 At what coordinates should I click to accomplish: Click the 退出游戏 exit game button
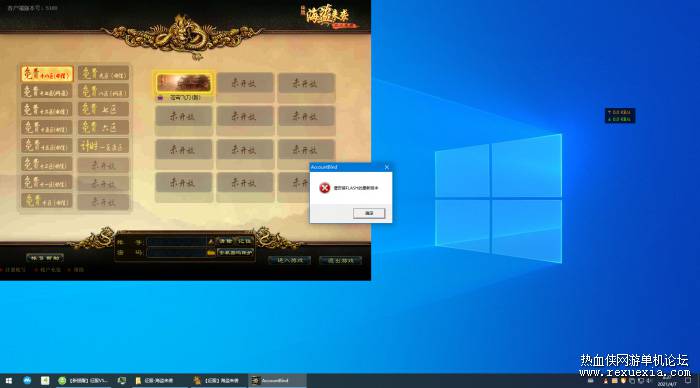pyautogui.click(x=341, y=260)
